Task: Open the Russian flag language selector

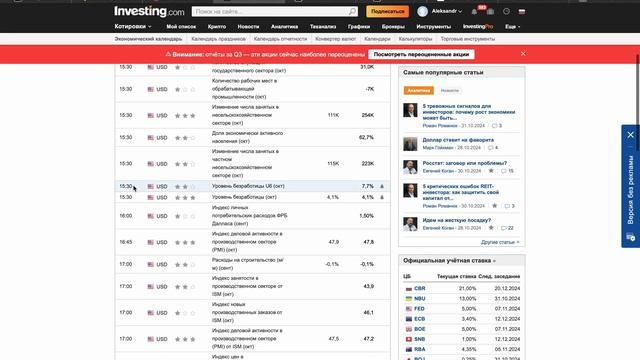Action: (x=522, y=11)
